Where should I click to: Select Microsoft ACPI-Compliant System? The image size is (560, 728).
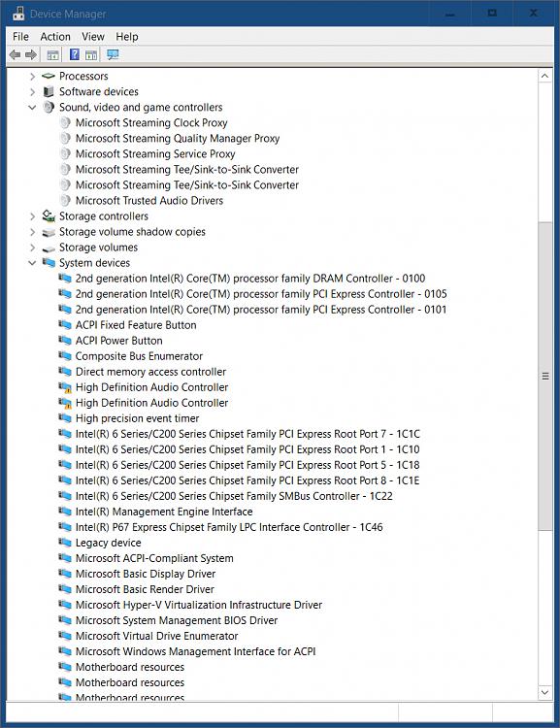pyautogui.click(x=154, y=558)
